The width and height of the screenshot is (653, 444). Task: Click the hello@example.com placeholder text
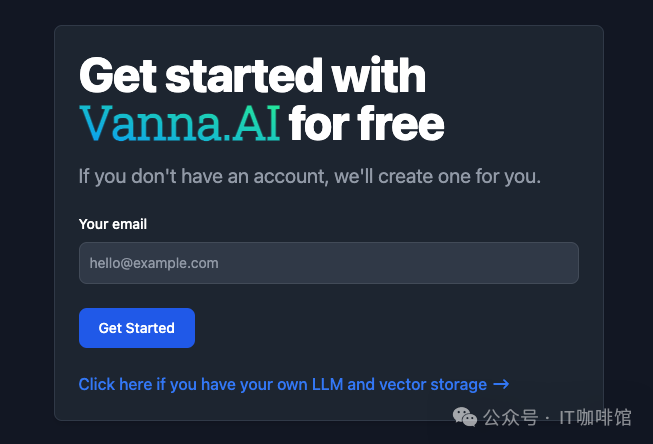coord(154,263)
